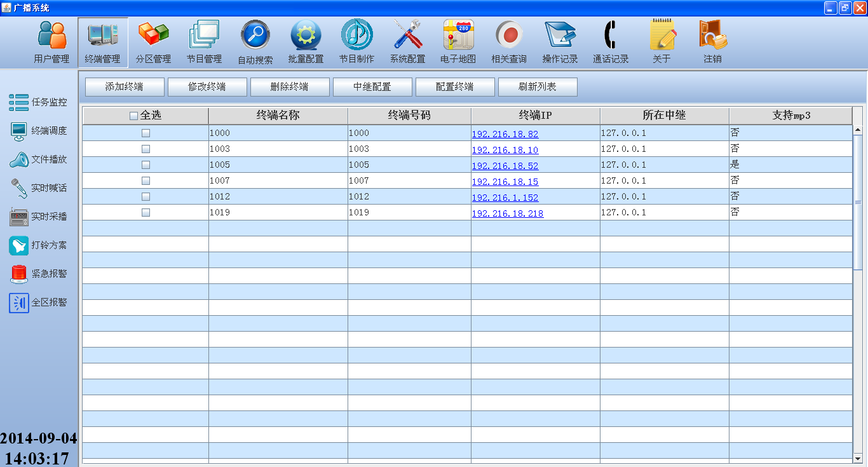Click scrollbar up arrow of terminal list
Image resolution: width=868 pixels, height=467 pixels.
(x=857, y=130)
